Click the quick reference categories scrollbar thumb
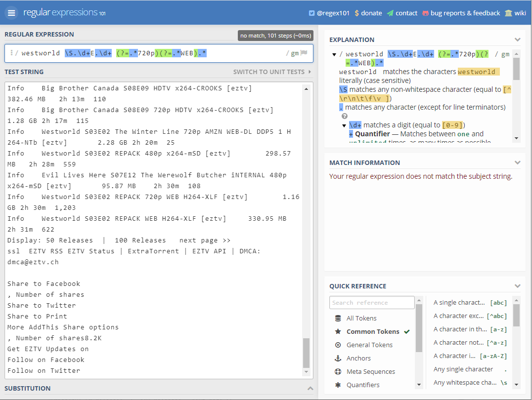 [419, 328]
